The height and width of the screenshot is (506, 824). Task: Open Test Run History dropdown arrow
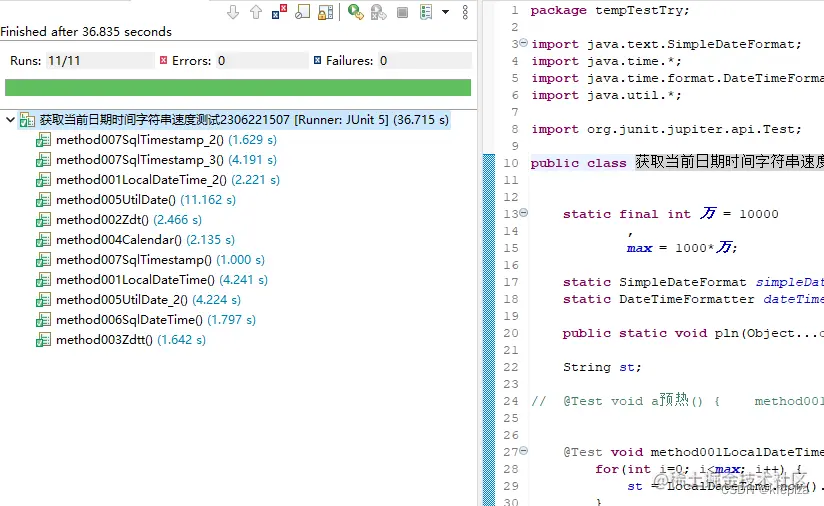click(x=446, y=12)
